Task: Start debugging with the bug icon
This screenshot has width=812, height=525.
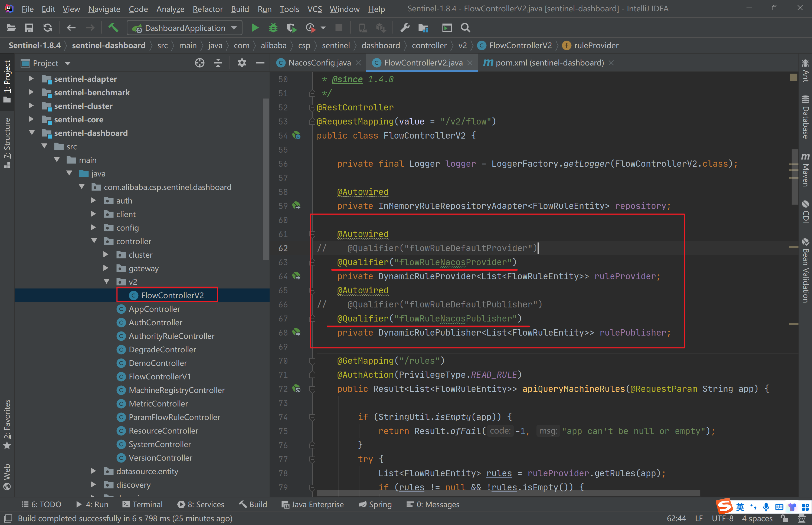Action: click(273, 28)
